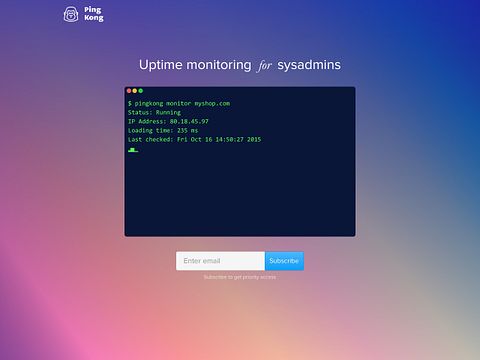Click the red dot in terminal titlebar
Screen dimensions: 480x360
[129, 91]
